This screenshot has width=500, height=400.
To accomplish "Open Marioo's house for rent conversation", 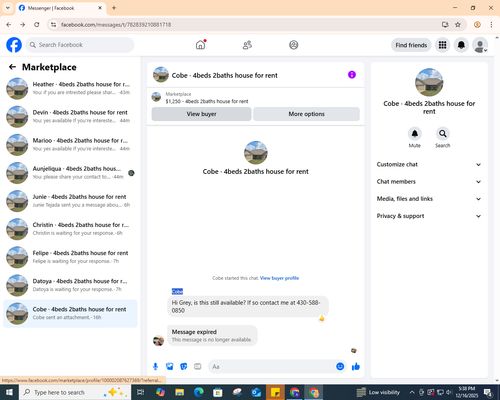I will click(70, 145).
